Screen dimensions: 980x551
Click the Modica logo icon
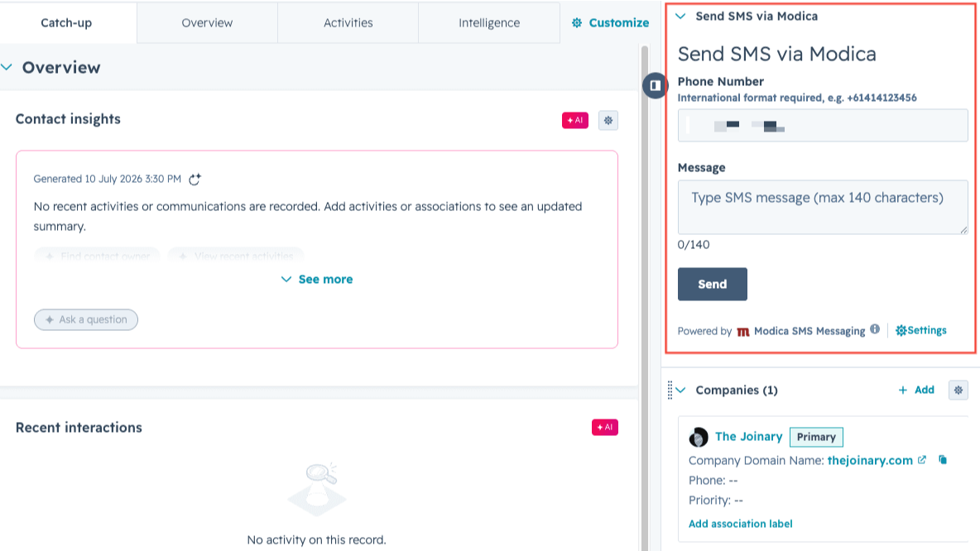(x=742, y=332)
